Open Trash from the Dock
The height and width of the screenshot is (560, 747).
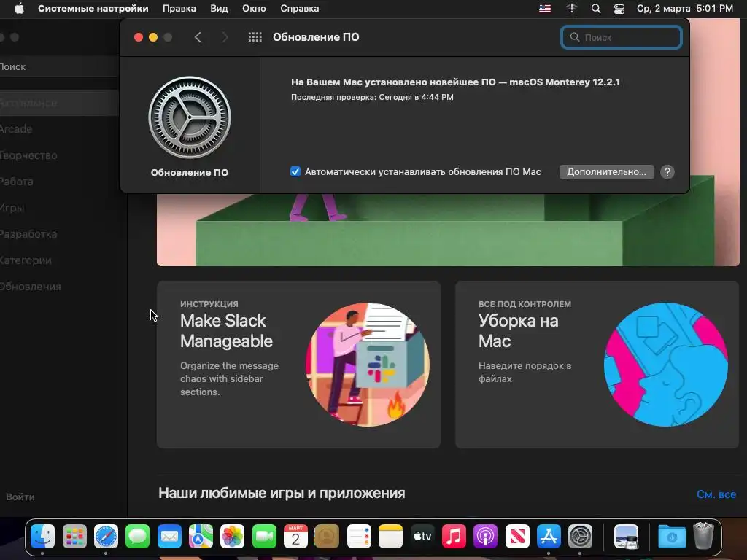coord(703,536)
